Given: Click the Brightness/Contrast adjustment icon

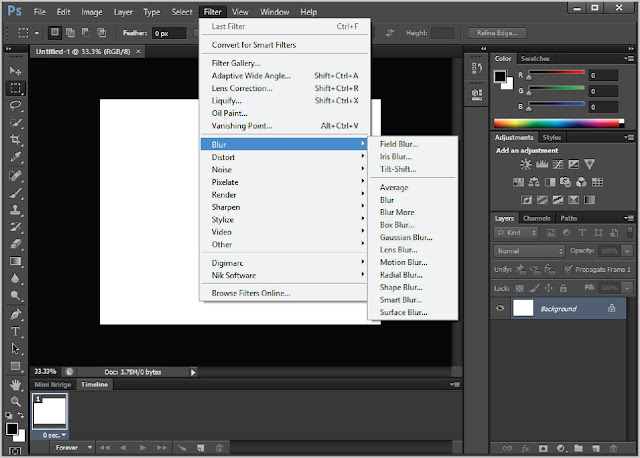Looking at the screenshot, I should (526, 165).
